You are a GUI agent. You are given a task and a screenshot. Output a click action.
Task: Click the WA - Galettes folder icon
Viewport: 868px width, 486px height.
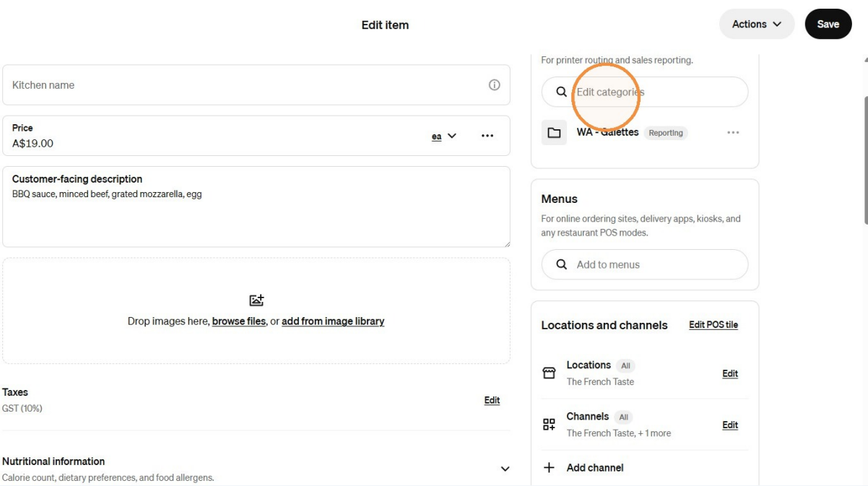coord(554,133)
